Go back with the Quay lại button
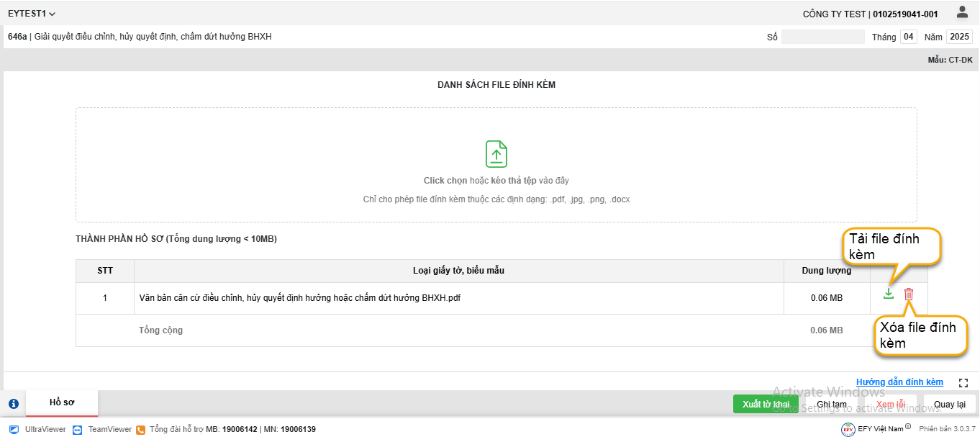Image resolution: width=980 pixels, height=437 pixels. (950, 405)
